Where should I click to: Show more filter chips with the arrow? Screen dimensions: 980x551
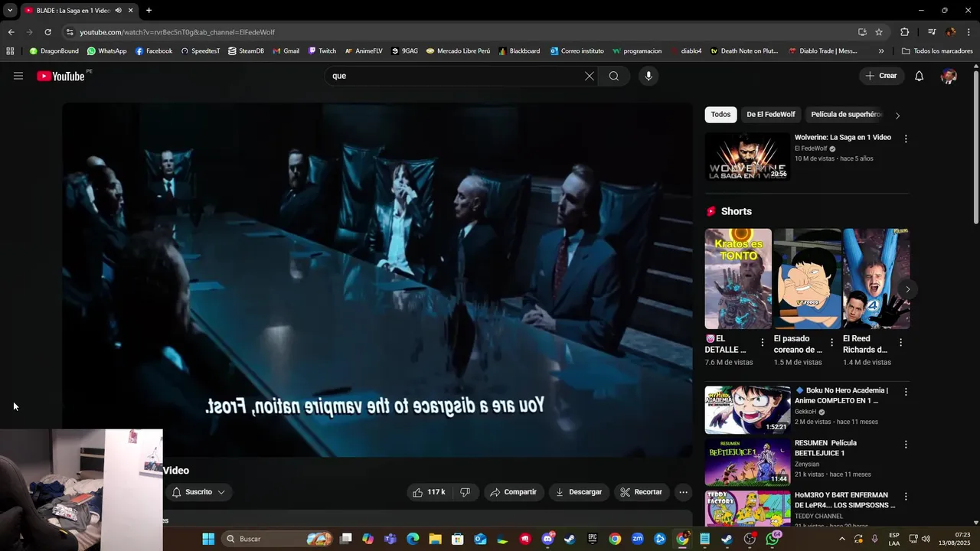[x=897, y=116]
